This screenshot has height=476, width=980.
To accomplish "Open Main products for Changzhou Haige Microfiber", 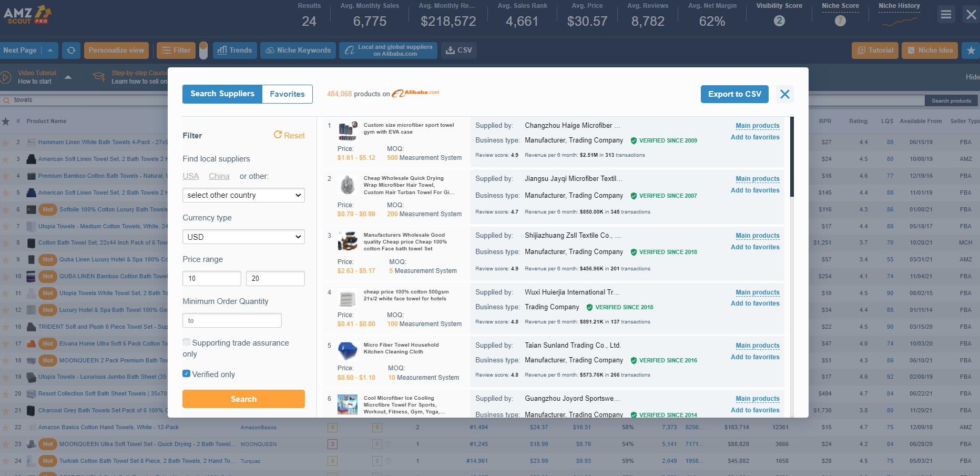I will click(757, 126).
